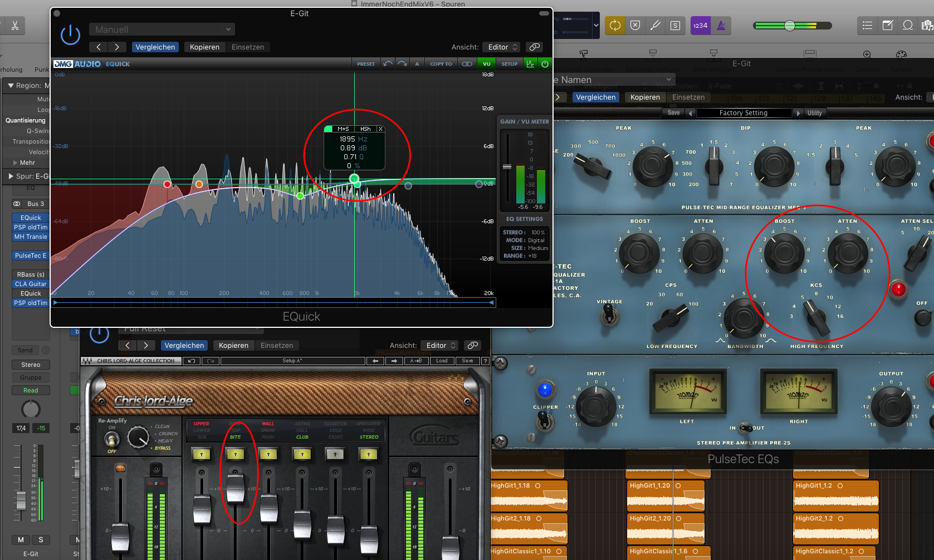The height and width of the screenshot is (560, 934).
Task: Go to previous preset in EQuick window
Action: click(99, 47)
